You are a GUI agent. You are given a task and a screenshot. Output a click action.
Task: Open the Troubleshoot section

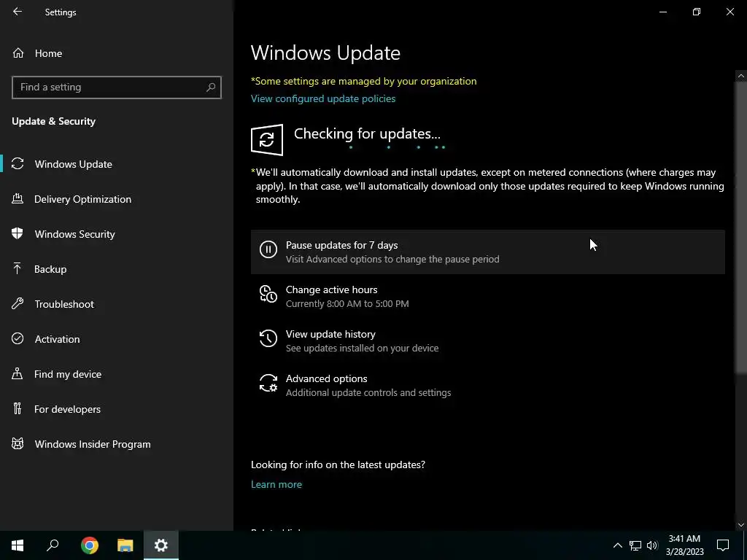(x=117, y=304)
